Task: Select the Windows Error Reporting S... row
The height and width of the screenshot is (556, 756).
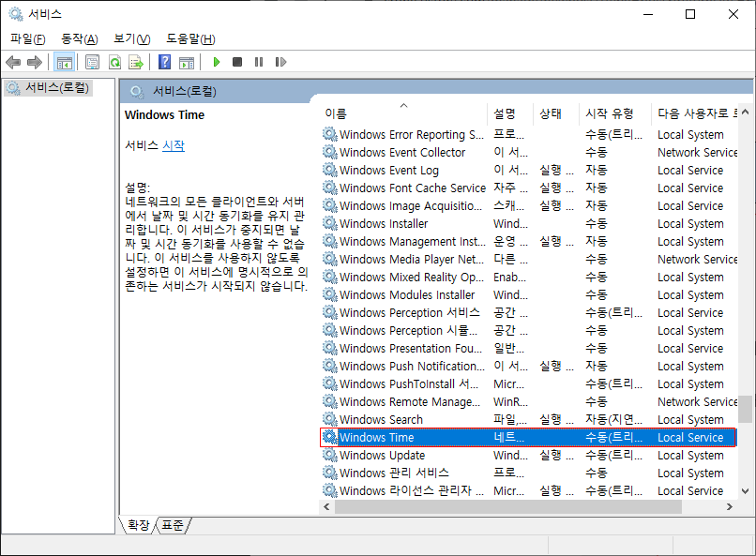Action: point(528,134)
